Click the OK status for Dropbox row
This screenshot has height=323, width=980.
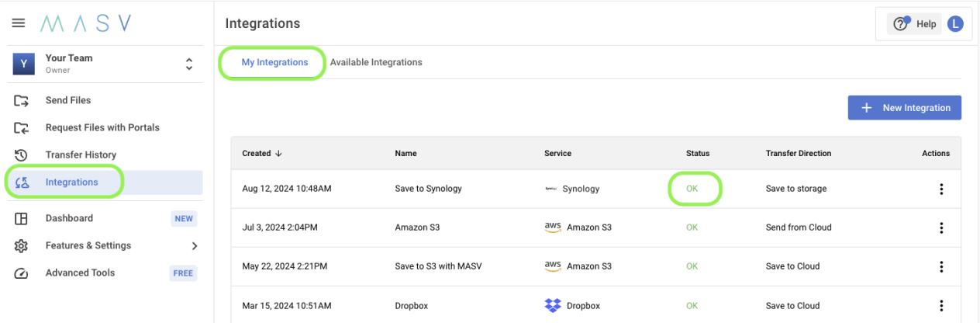(x=692, y=305)
